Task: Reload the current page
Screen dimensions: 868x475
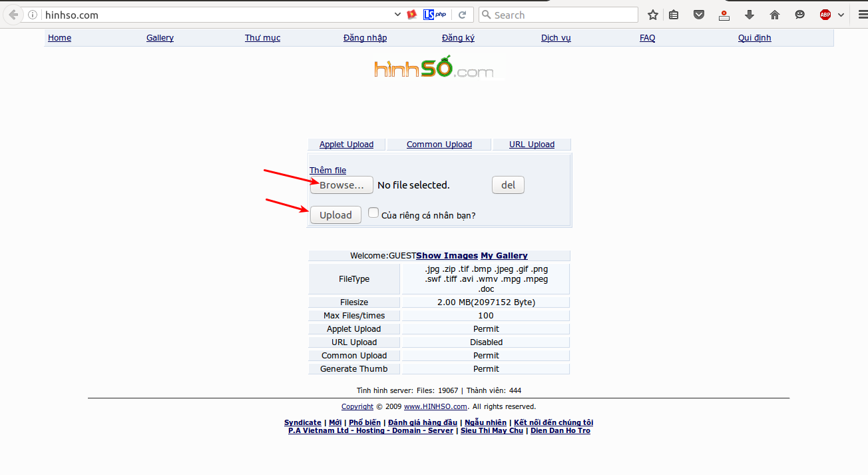Action: [x=462, y=15]
